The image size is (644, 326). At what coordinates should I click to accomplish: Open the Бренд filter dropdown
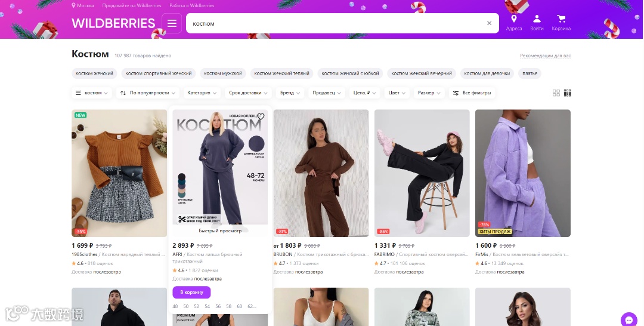pos(290,93)
